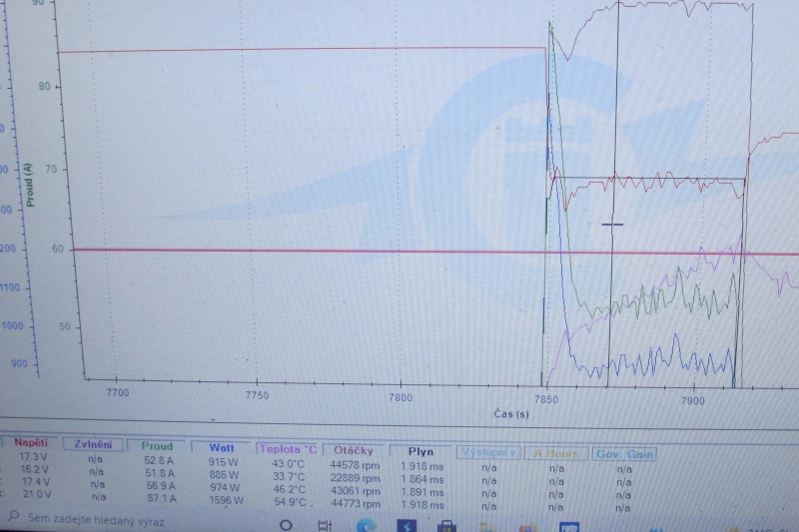Open the Microsoft Store taskbar icon
Image resolution: width=799 pixels, height=532 pixels.
coord(446,526)
